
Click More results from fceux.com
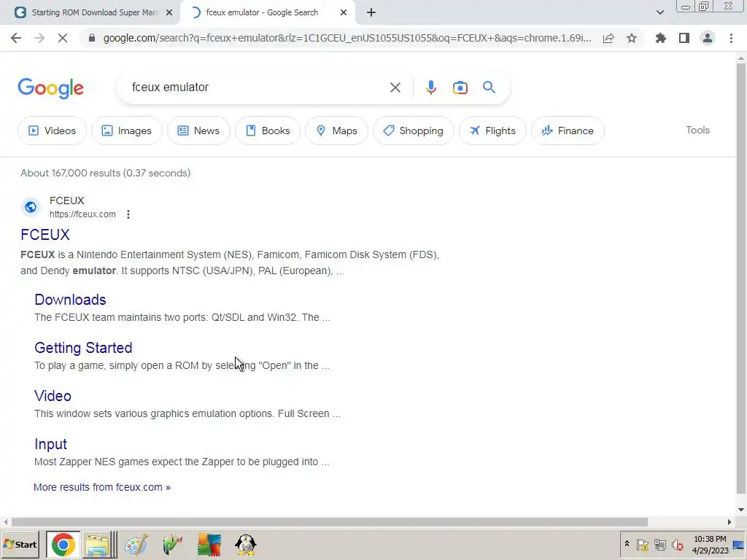pyautogui.click(x=102, y=487)
